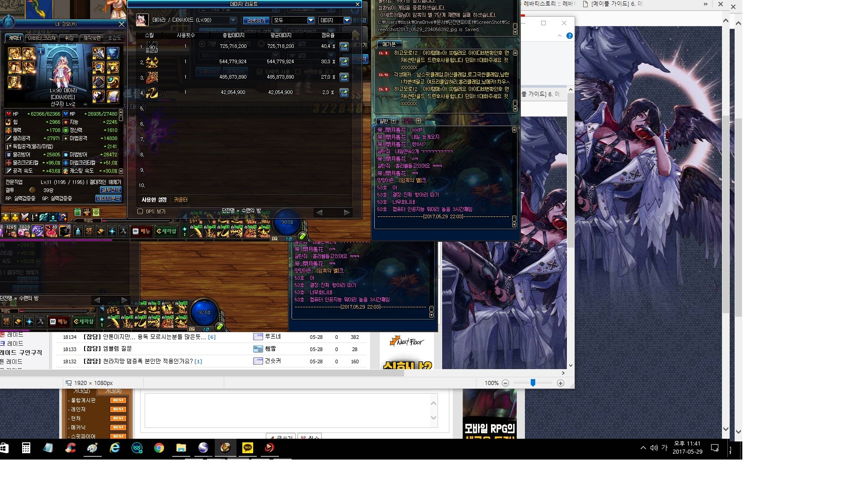Adjust the Paint zoom slider handle
This screenshot has height=488, width=868.
click(x=533, y=383)
